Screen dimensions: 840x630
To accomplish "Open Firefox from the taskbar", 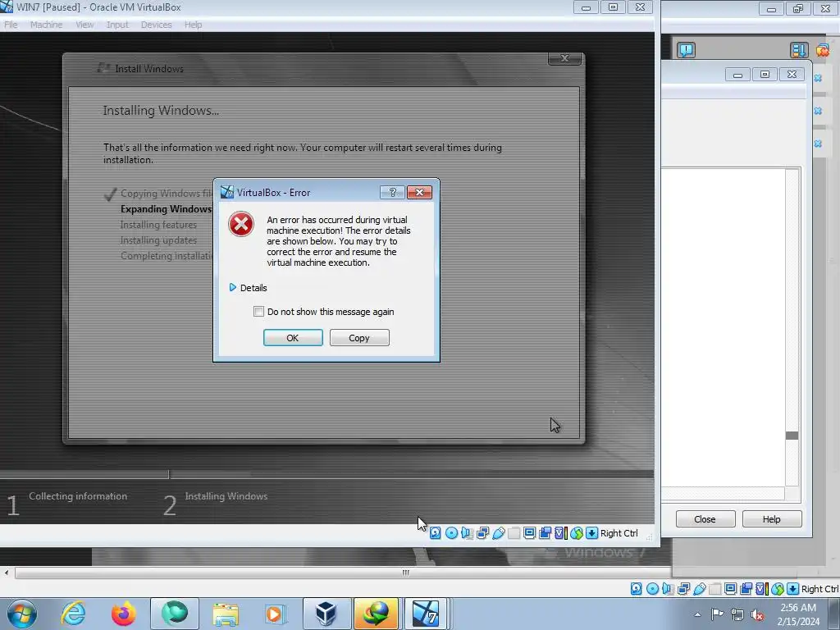I will [123, 614].
